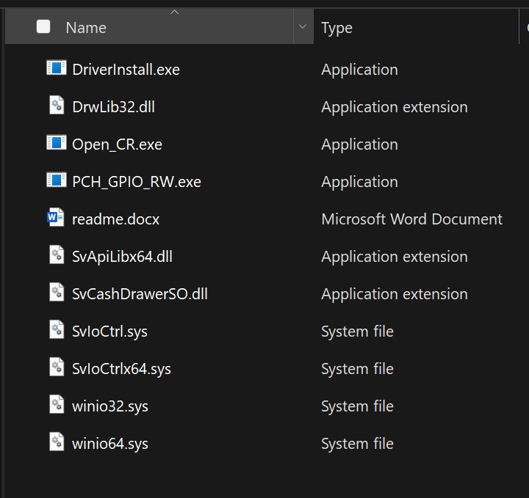
Task: Tick the select-all checkbox beside Name
Action: point(43,27)
